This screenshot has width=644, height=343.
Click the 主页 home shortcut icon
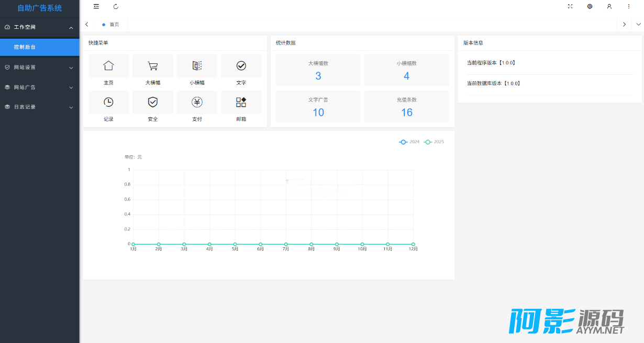[108, 66]
